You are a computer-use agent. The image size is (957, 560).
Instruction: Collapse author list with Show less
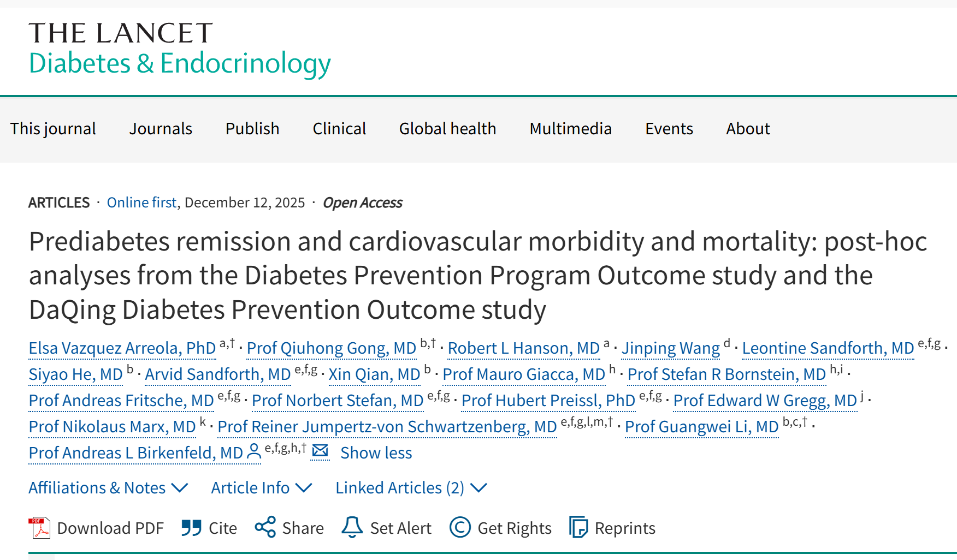tap(376, 452)
